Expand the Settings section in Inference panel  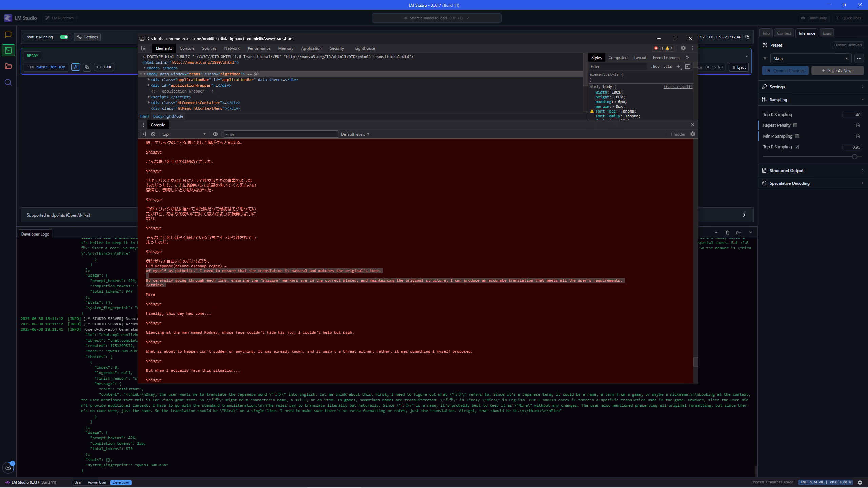pos(813,87)
